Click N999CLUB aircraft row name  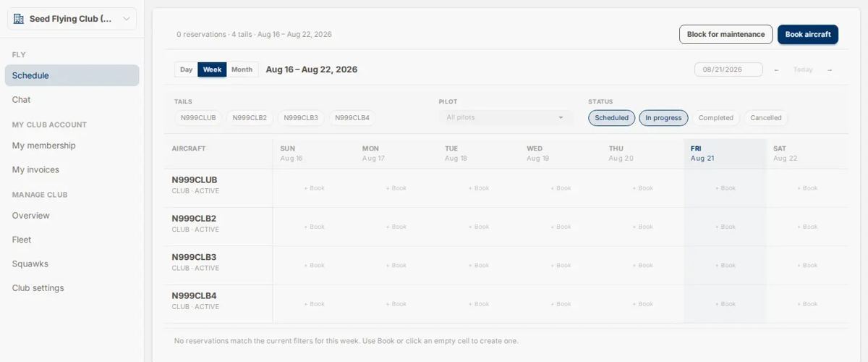point(195,180)
